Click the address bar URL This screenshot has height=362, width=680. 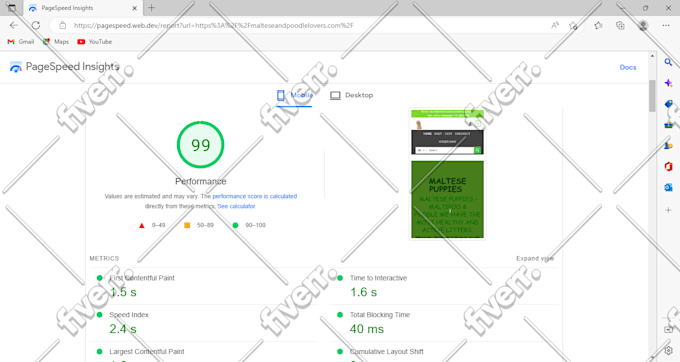click(214, 26)
